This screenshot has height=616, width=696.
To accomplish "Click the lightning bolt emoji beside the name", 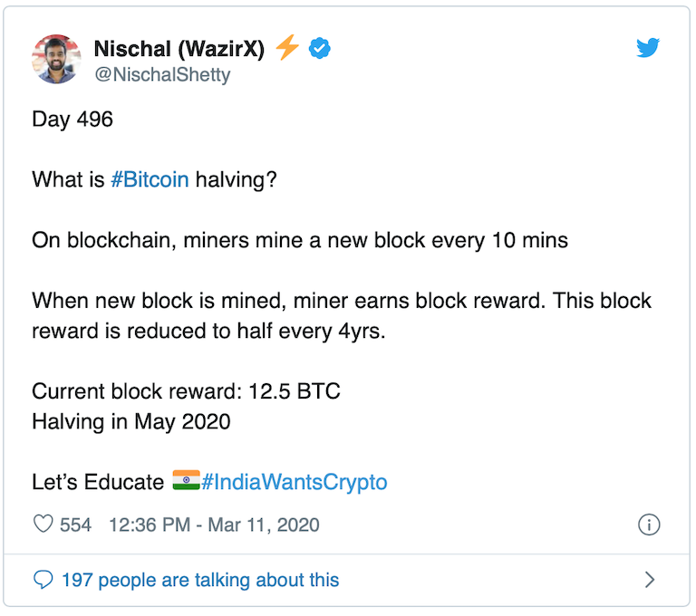I will tap(287, 48).
